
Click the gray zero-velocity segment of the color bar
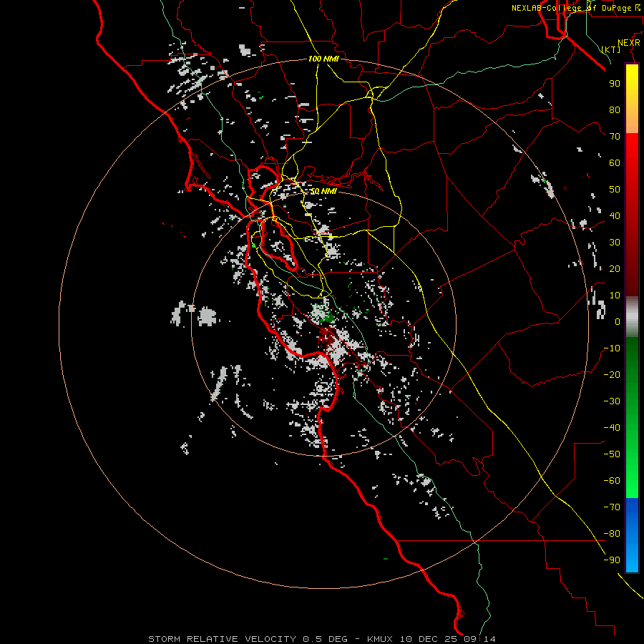632,317
